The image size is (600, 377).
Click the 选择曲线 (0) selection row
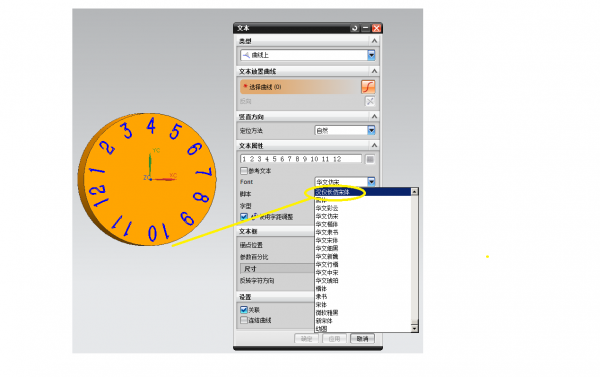tap(300, 87)
